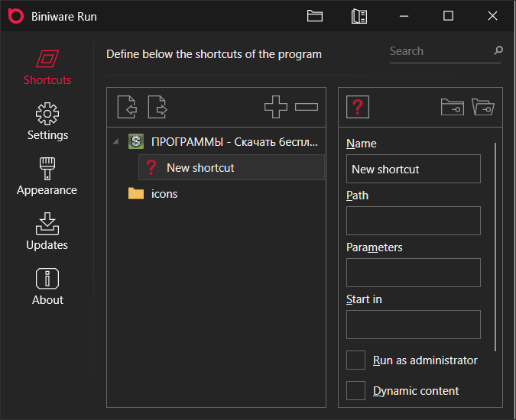Open the folder icon in title bar
The height and width of the screenshot is (420, 516).
[315, 16]
